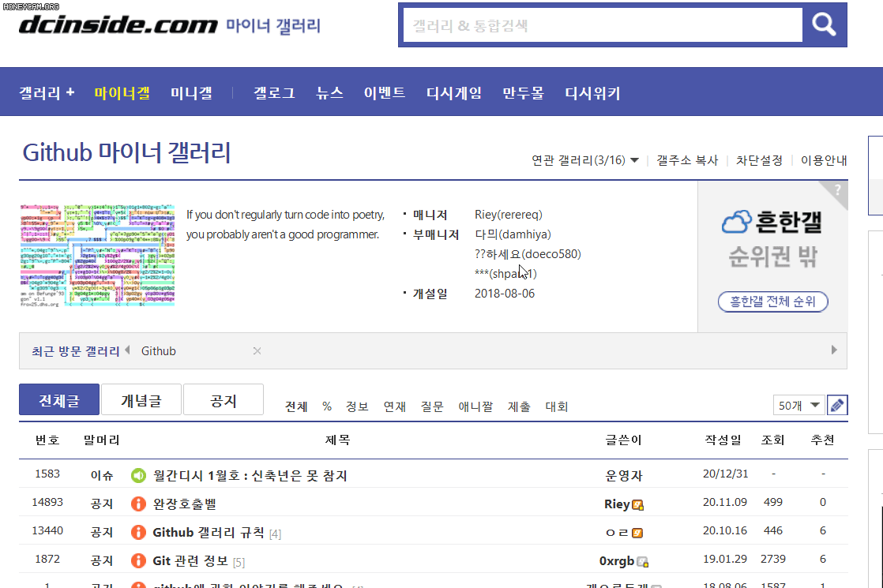Click the notice icon beside Github 갤러리 규칙

(138, 532)
